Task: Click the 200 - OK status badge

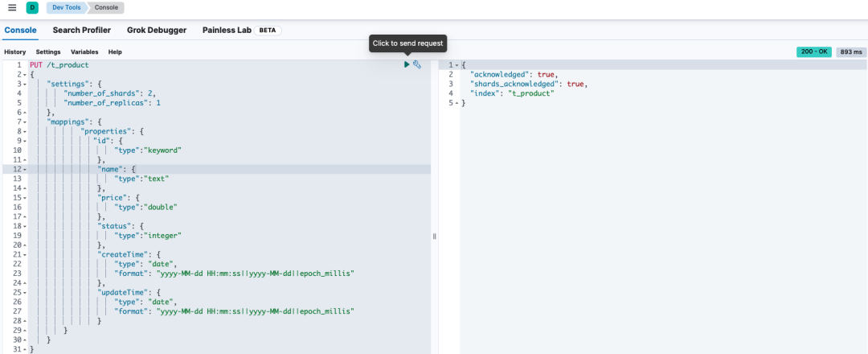Action: tap(814, 51)
